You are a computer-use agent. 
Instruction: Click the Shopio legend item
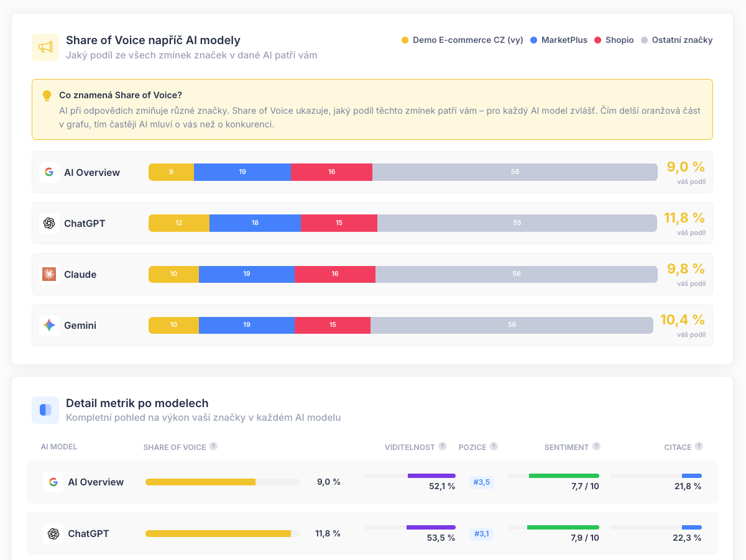click(614, 40)
